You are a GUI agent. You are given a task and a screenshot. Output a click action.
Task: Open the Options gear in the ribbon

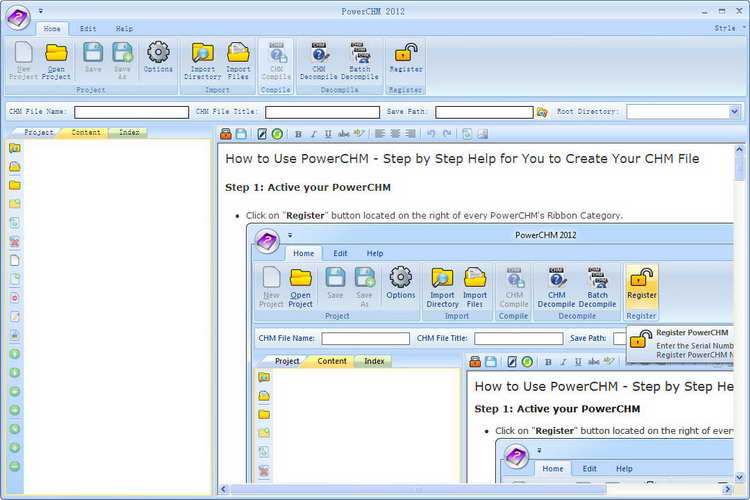[x=158, y=57]
